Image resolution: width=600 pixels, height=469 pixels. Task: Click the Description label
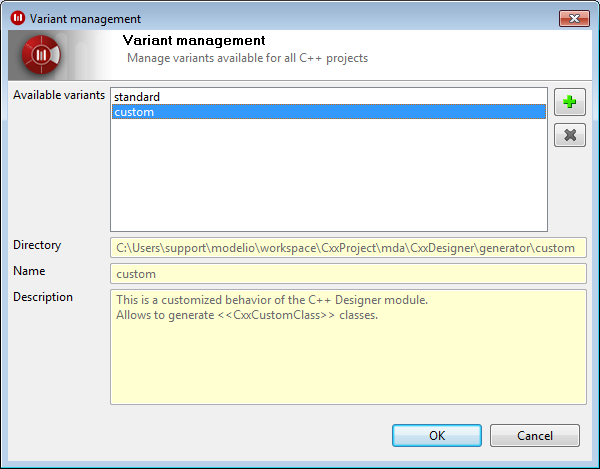pyautogui.click(x=43, y=297)
